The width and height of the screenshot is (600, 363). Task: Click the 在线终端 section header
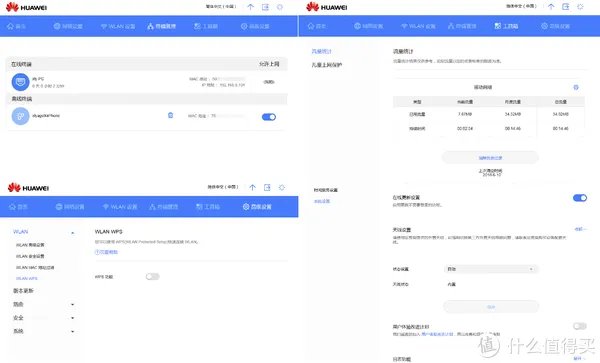pyautogui.click(x=21, y=64)
